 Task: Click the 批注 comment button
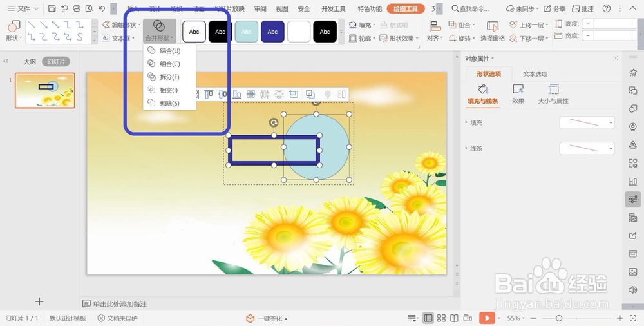click(582, 8)
